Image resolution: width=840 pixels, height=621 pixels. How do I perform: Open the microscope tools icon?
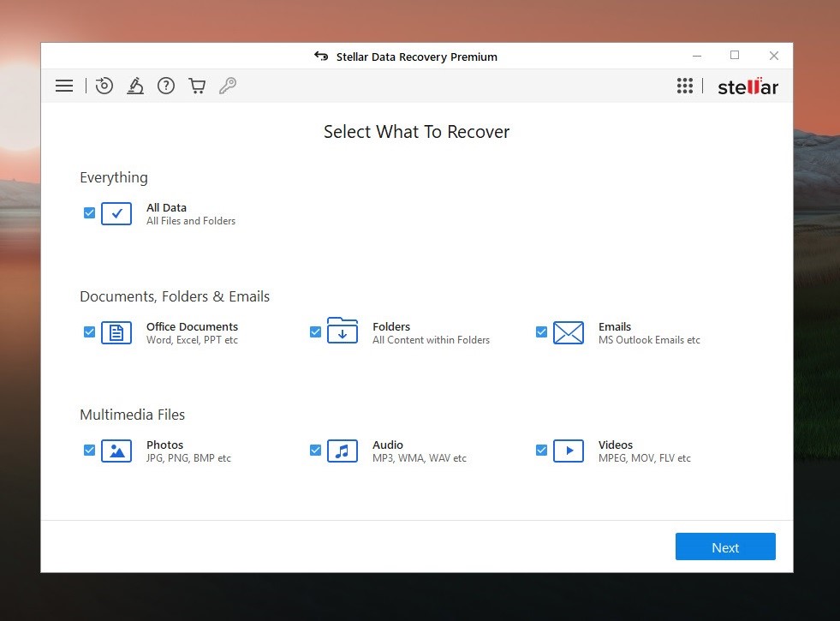point(135,86)
